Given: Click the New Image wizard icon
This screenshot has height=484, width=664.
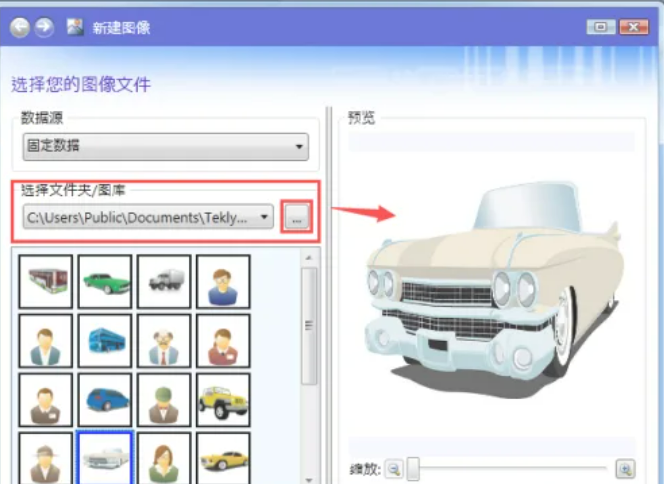Looking at the screenshot, I should pyautogui.click(x=75, y=27).
